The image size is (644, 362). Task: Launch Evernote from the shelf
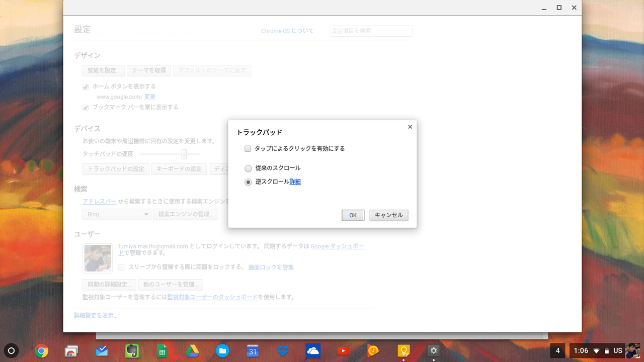point(132,351)
